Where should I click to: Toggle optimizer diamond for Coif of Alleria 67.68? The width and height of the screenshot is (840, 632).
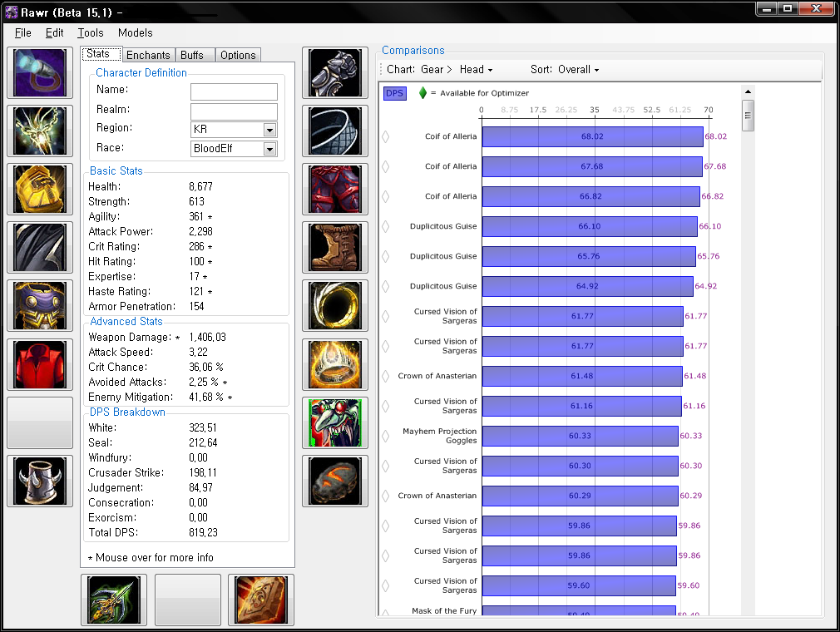coord(386,166)
